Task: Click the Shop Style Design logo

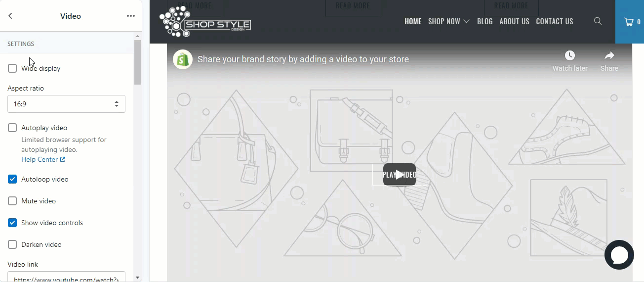Action: pyautogui.click(x=205, y=22)
